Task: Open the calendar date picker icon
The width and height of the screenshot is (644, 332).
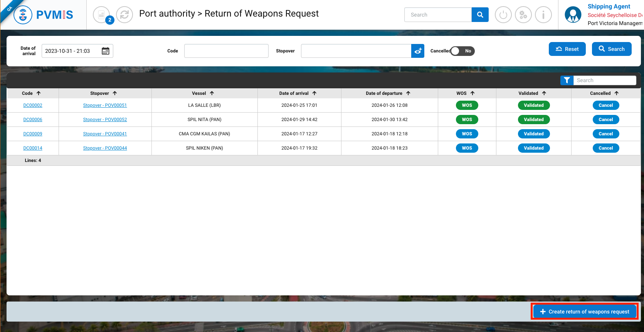Action: click(x=105, y=51)
